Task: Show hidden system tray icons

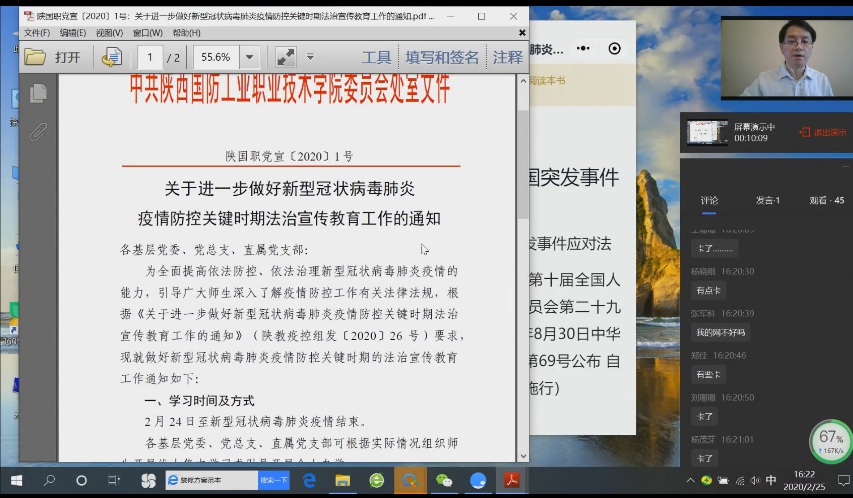Action: (692, 481)
